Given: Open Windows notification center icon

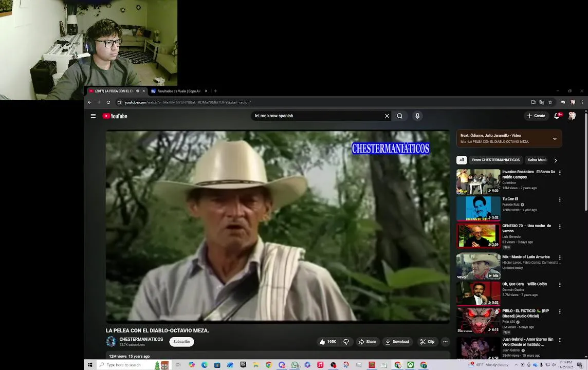Looking at the screenshot, I should [580, 365].
